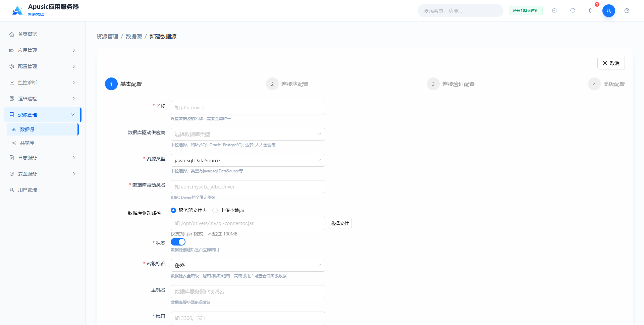Click the 运维巡检 sidebar icon
644x325 pixels.
12,99
